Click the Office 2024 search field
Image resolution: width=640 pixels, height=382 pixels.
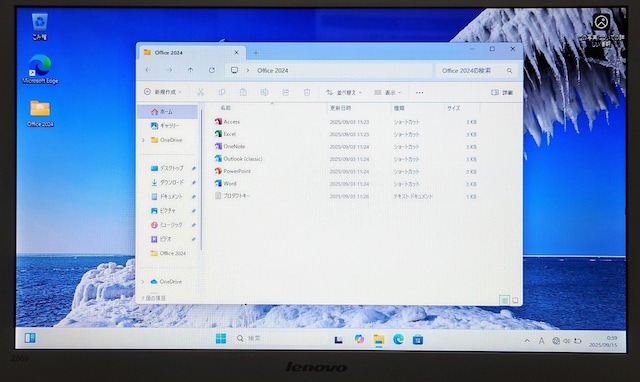coord(477,71)
